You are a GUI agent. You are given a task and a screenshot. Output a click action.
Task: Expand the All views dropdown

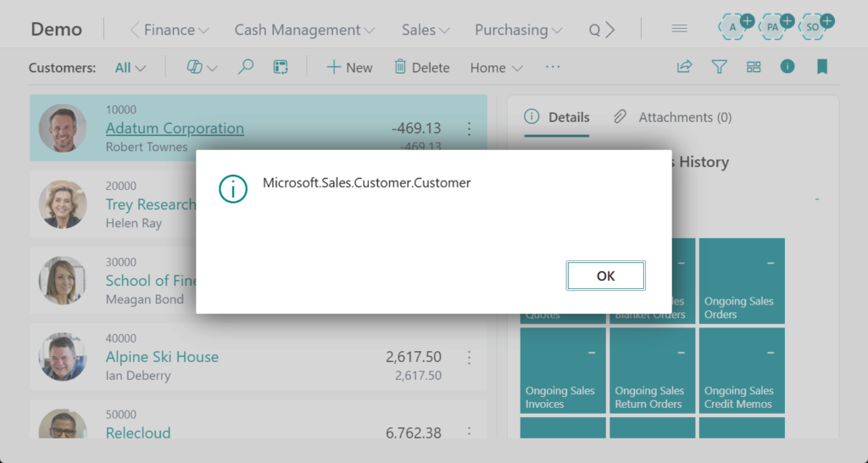click(x=131, y=68)
